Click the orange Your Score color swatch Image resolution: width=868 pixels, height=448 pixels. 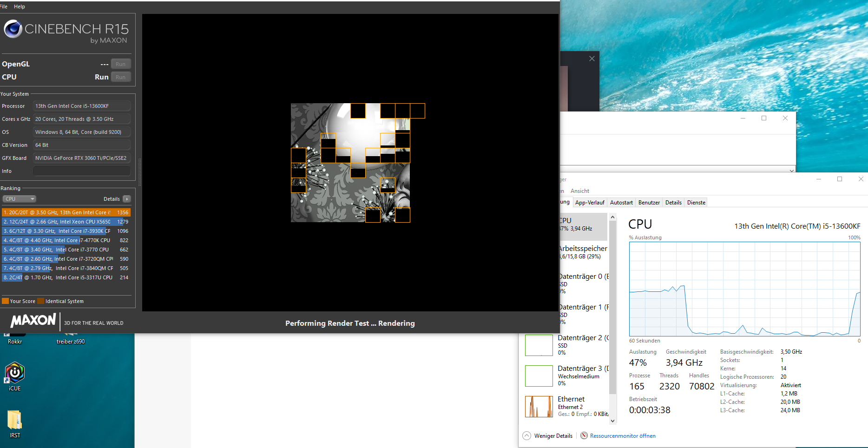pos(5,301)
